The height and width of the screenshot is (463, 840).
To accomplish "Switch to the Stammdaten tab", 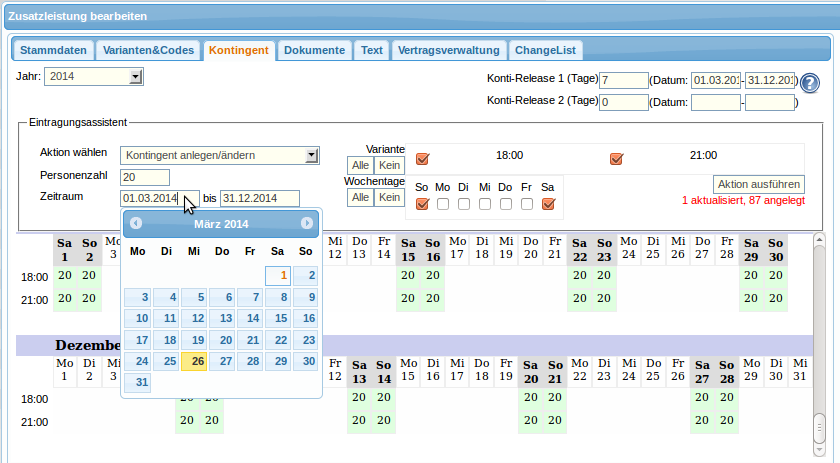I will 55,50.
